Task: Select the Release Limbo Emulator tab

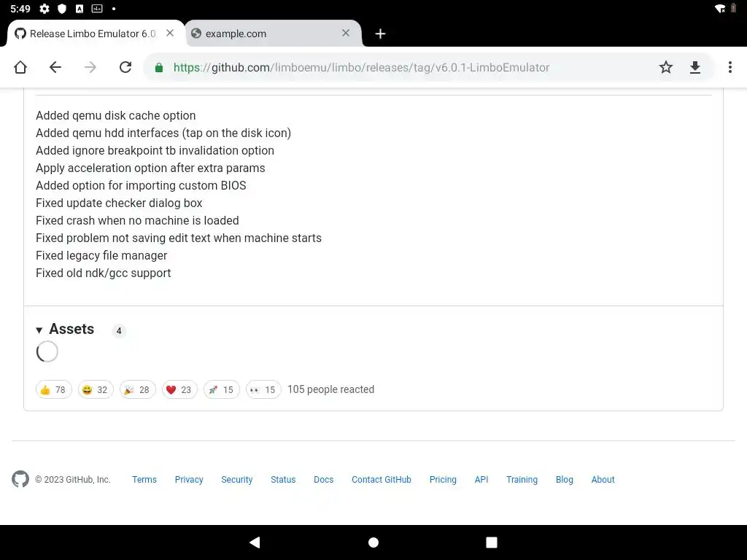Action: (x=96, y=34)
